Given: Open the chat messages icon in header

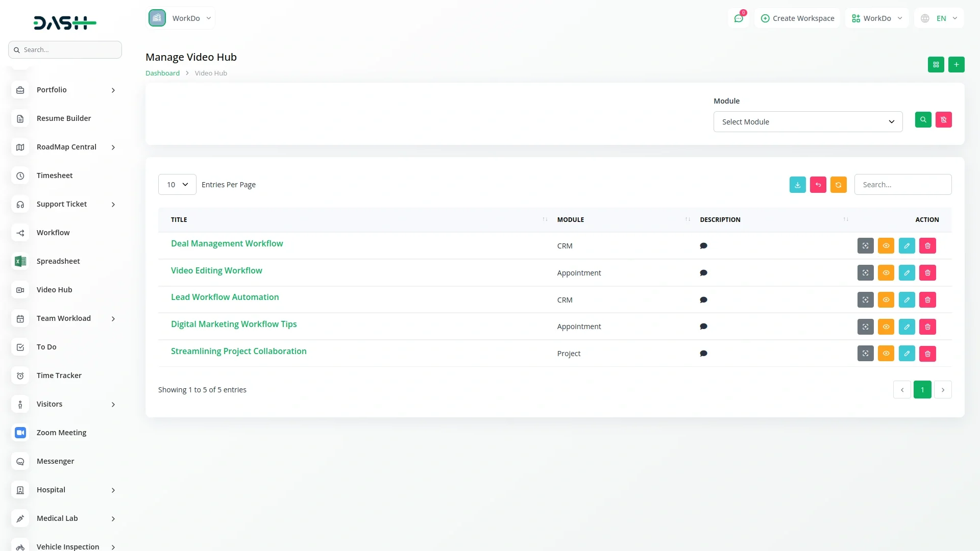Looking at the screenshot, I should 739,18.
